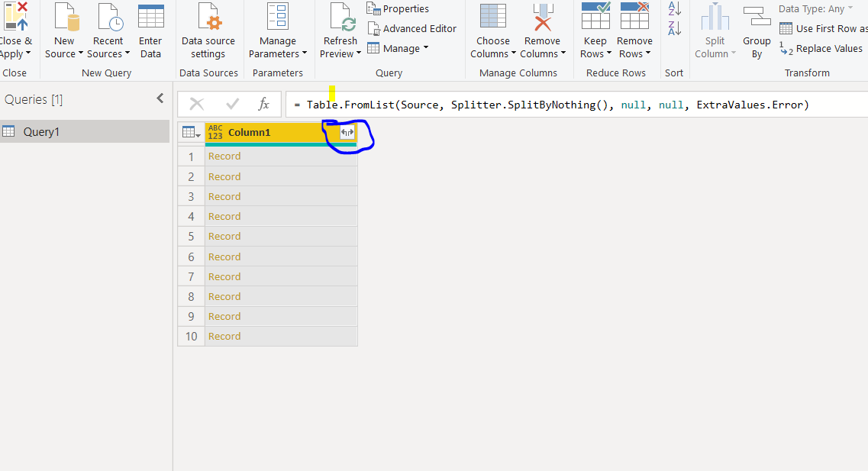Viewport: 868px width, 471px height.
Task: Click the Close & Apply icon
Action: pyautogui.click(x=15, y=16)
